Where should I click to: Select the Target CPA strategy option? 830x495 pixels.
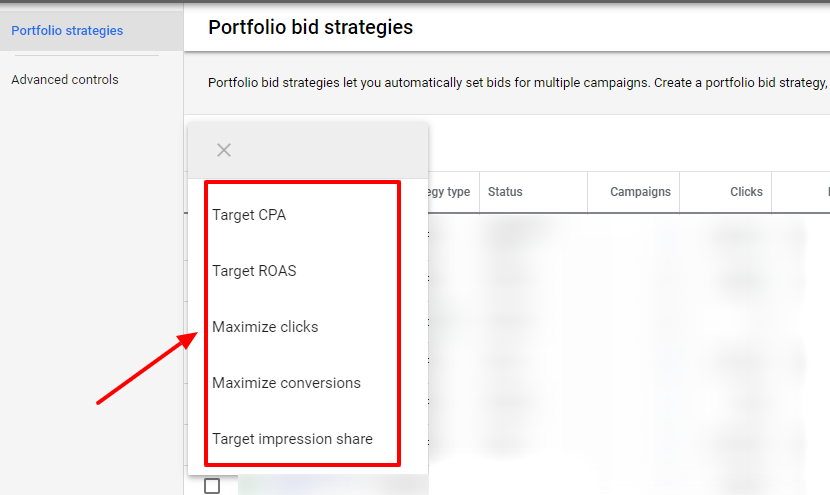pos(249,215)
